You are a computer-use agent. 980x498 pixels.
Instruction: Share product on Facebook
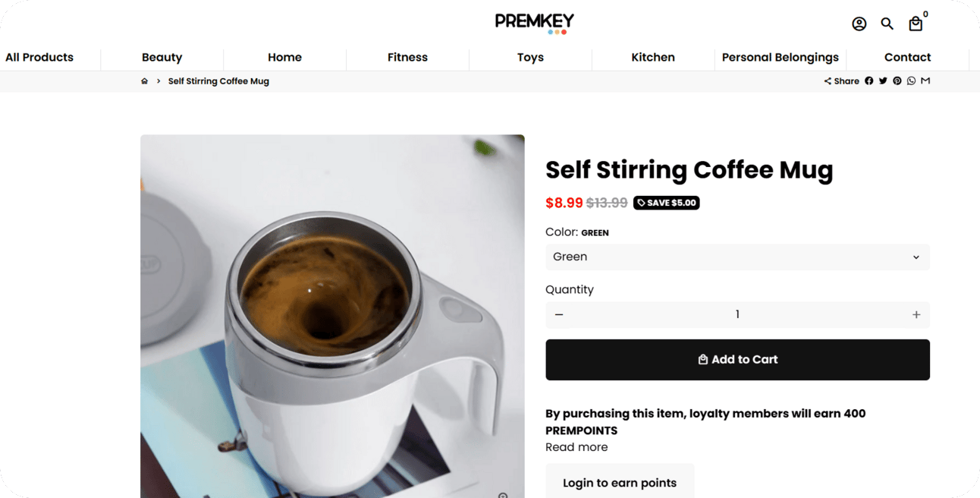point(869,80)
